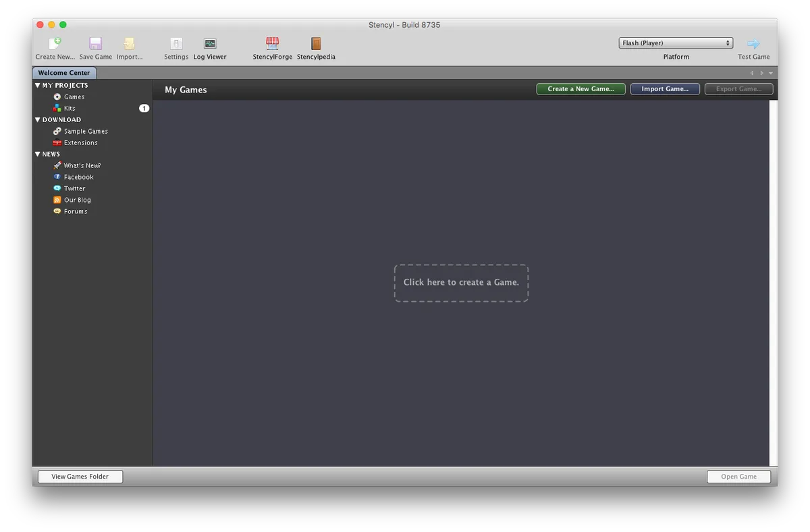This screenshot has height=532, width=810.
Task: Collapse the My Projects section
Action: click(38, 86)
